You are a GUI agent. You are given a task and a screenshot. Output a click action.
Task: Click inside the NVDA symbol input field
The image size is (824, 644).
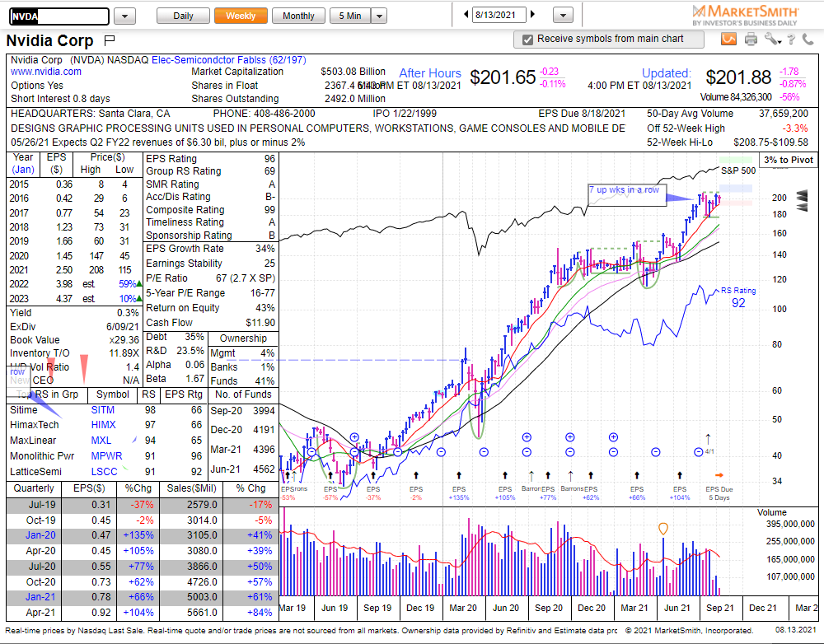pyautogui.click(x=58, y=15)
